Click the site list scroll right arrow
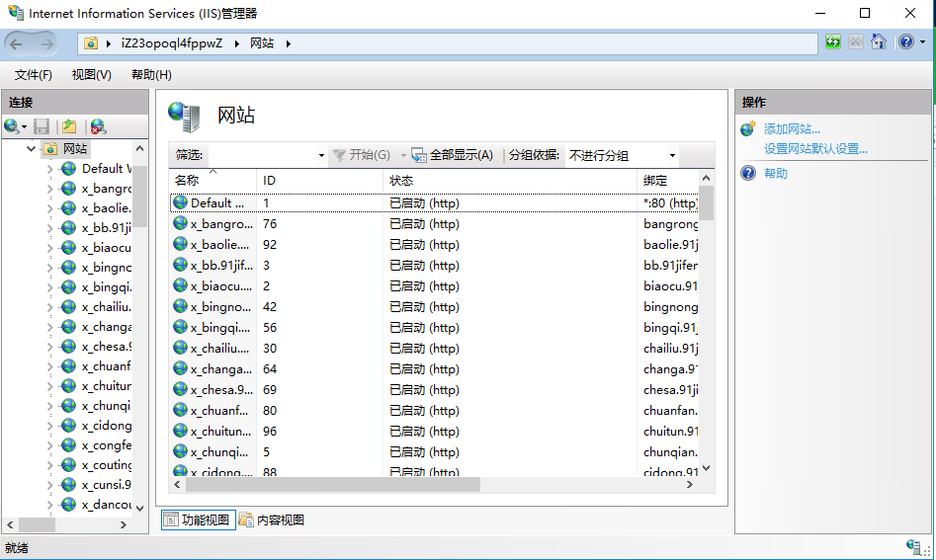 point(690,484)
